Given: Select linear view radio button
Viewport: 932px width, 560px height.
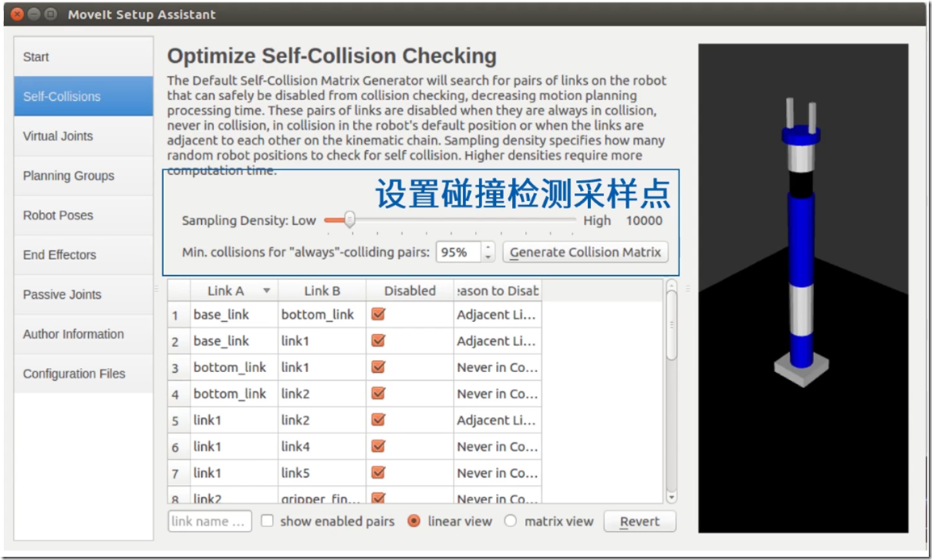Looking at the screenshot, I should pyautogui.click(x=414, y=520).
